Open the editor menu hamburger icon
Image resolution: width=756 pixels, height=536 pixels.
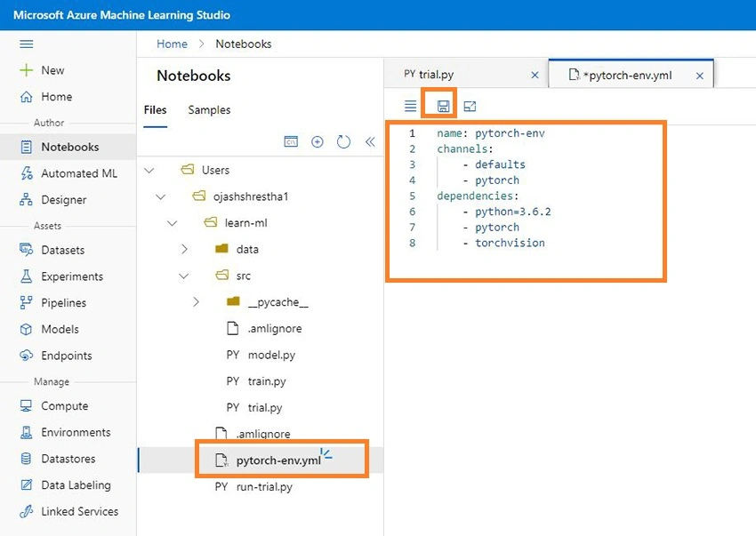(x=410, y=106)
